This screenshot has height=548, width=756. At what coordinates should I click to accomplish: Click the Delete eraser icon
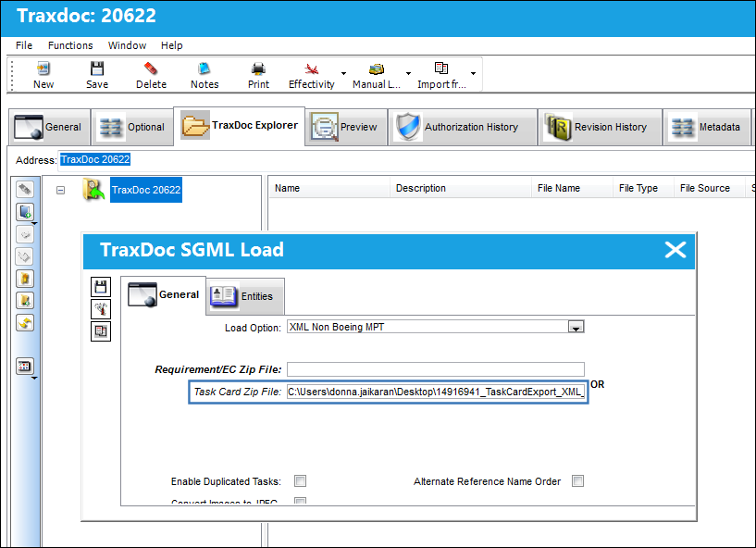click(x=151, y=68)
